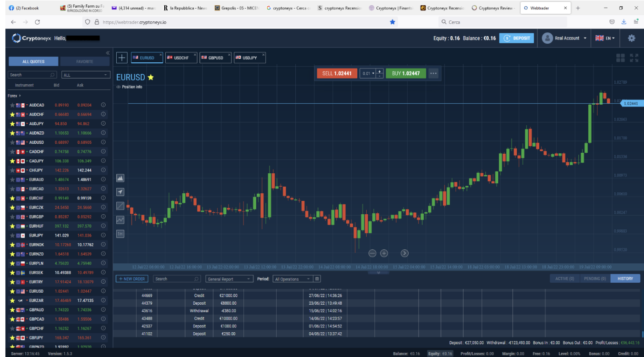
Task: Select the EURUSD chart tab
Action: point(147,58)
